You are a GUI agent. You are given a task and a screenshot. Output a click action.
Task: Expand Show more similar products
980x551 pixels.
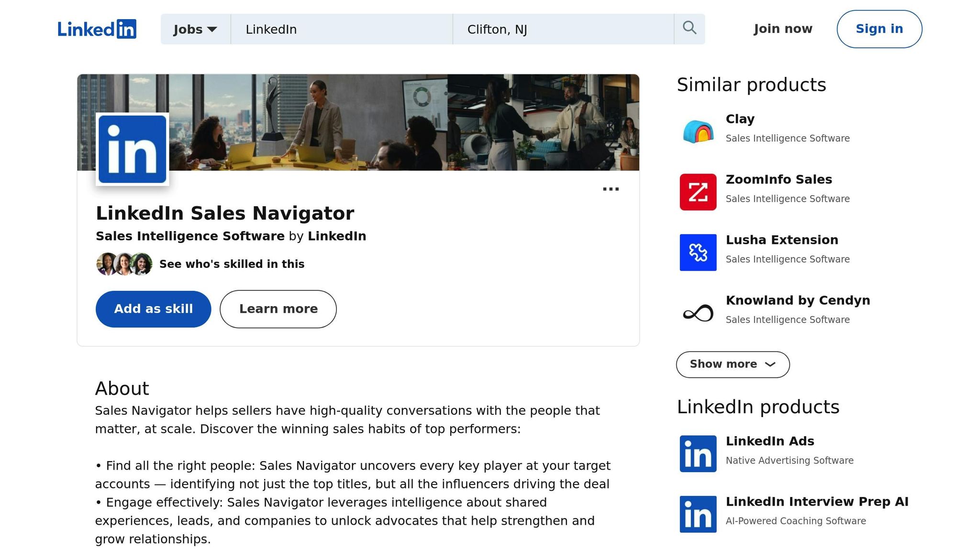pos(732,364)
